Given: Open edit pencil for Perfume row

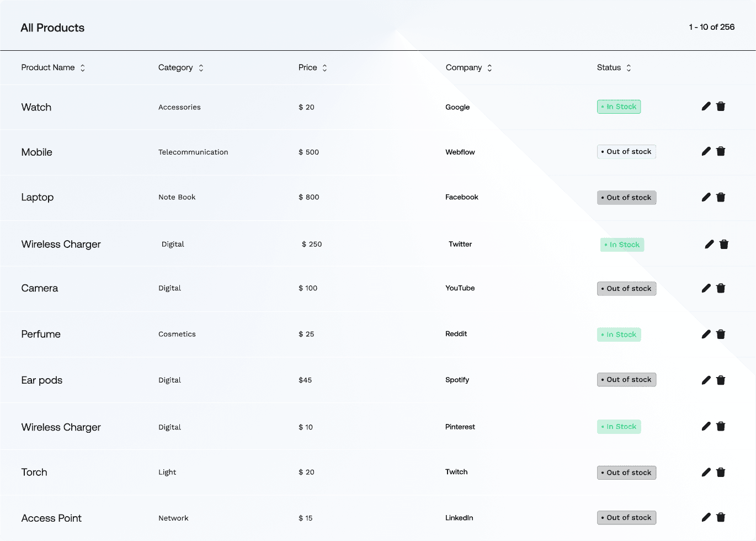Looking at the screenshot, I should (706, 334).
